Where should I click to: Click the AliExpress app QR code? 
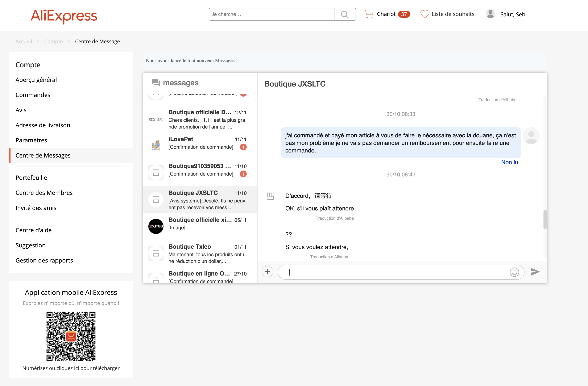tap(71, 336)
